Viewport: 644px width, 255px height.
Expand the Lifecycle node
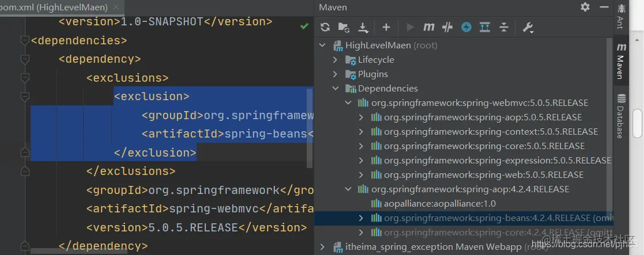pos(336,60)
